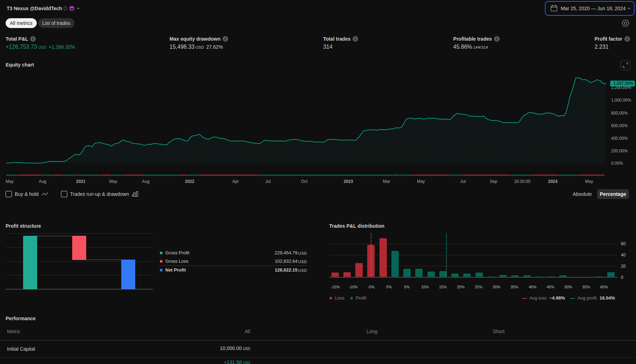This screenshot has width=636, height=364.
Task: Enable the Buy & hold checkbox
Action: point(9,194)
